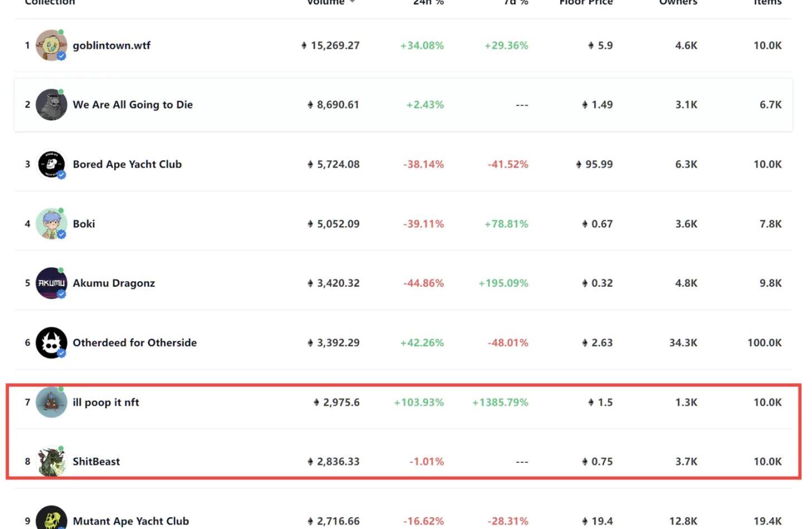Click the 24h change -44.86%
The image size is (812, 529).
(424, 283)
